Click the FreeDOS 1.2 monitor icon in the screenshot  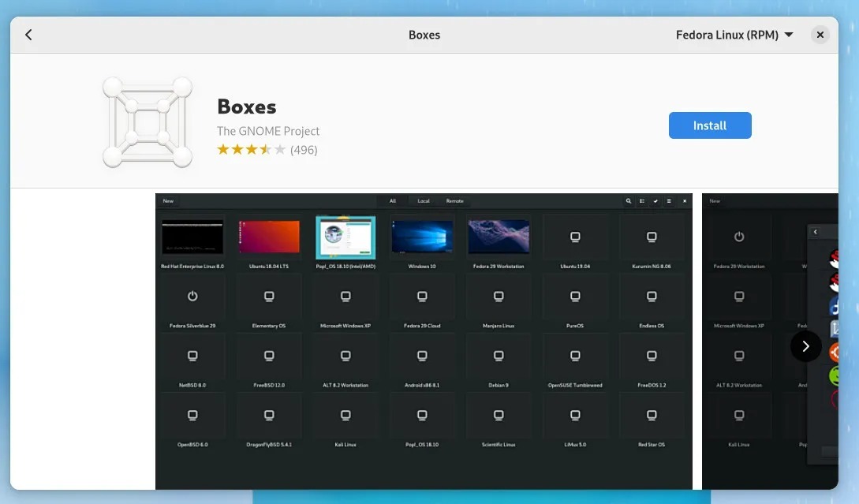coord(652,356)
